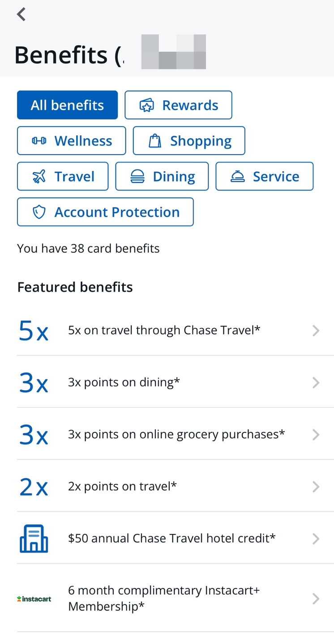Viewport: 334px width, 644px height.
Task: Filter benefits by Shopping
Action: tap(189, 141)
